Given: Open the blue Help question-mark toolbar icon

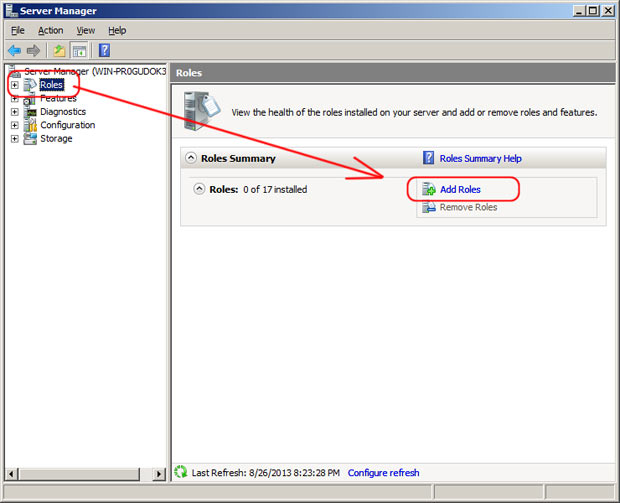Looking at the screenshot, I should pos(104,51).
